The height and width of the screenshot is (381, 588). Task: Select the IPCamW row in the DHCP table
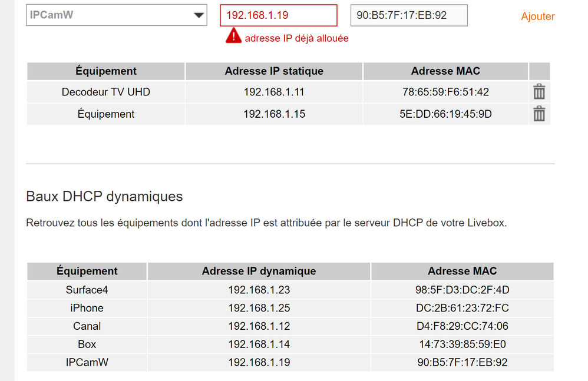[x=87, y=362]
